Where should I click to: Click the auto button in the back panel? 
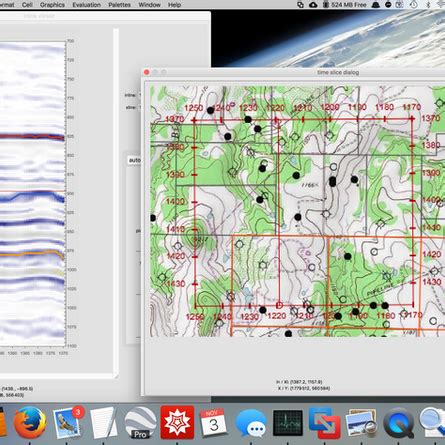pyautogui.click(x=134, y=160)
